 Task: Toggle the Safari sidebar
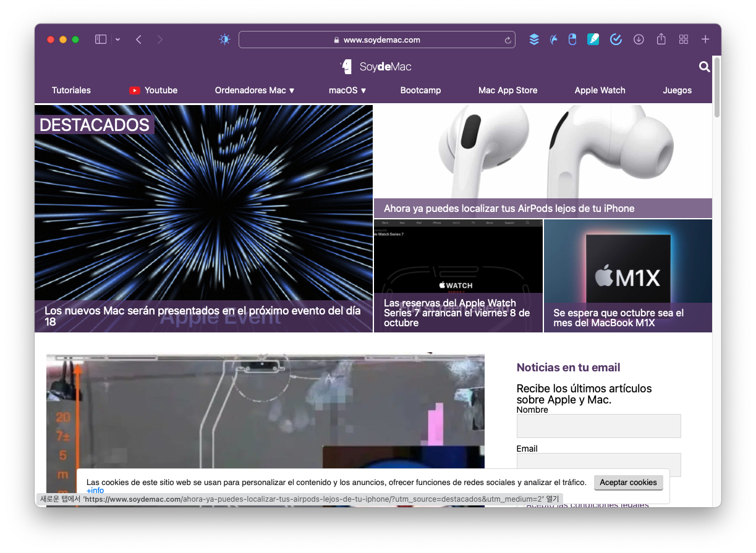[101, 40]
